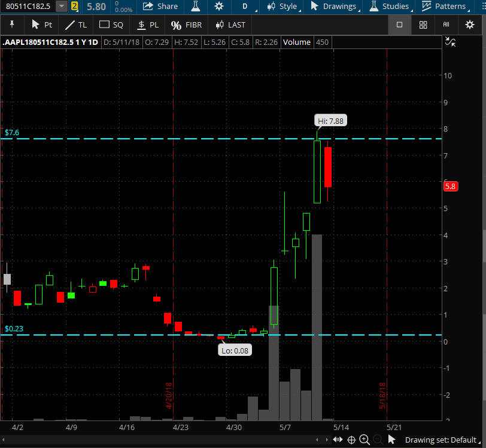The width and height of the screenshot is (486, 448).
Task: Click the pin drawing tool icon
Action: coord(12,25)
